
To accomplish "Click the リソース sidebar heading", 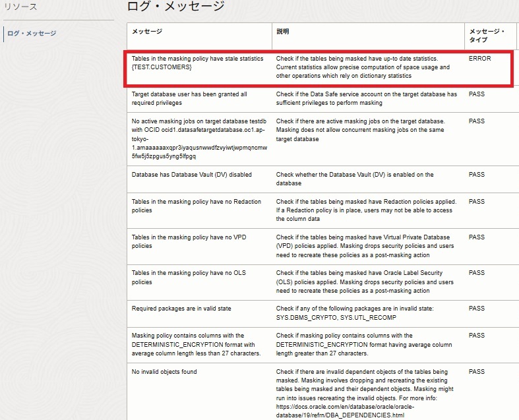I will point(20,7).
